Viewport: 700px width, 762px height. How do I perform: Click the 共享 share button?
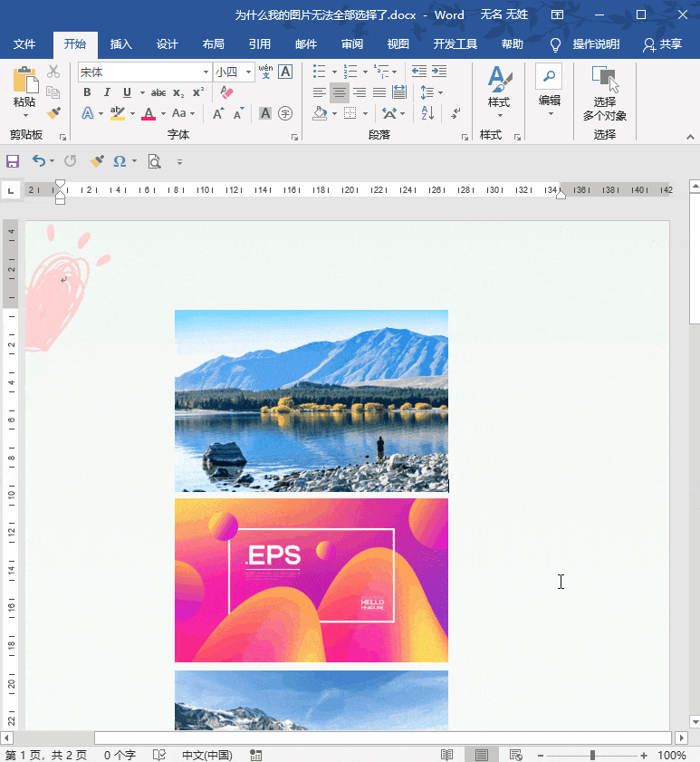point(662,44)
